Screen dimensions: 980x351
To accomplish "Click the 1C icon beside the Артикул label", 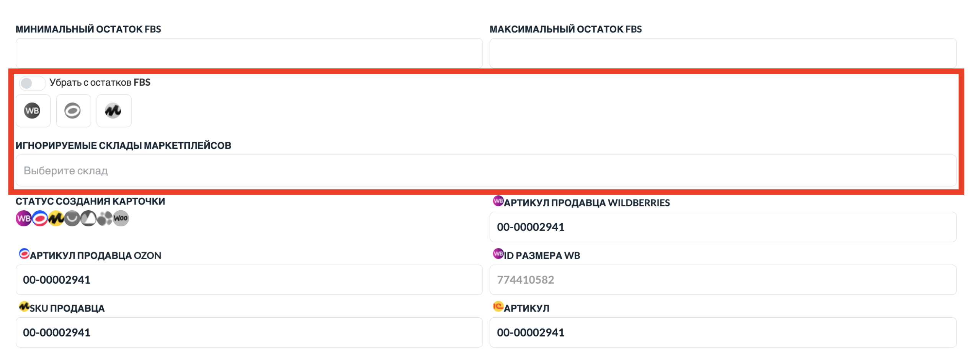I will (498, 306).
